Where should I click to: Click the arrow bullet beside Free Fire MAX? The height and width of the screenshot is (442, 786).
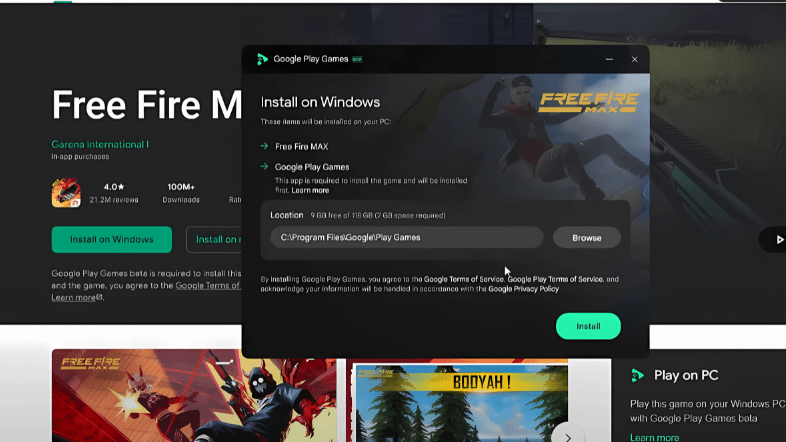pyautogui.click(x=264, y=146)
